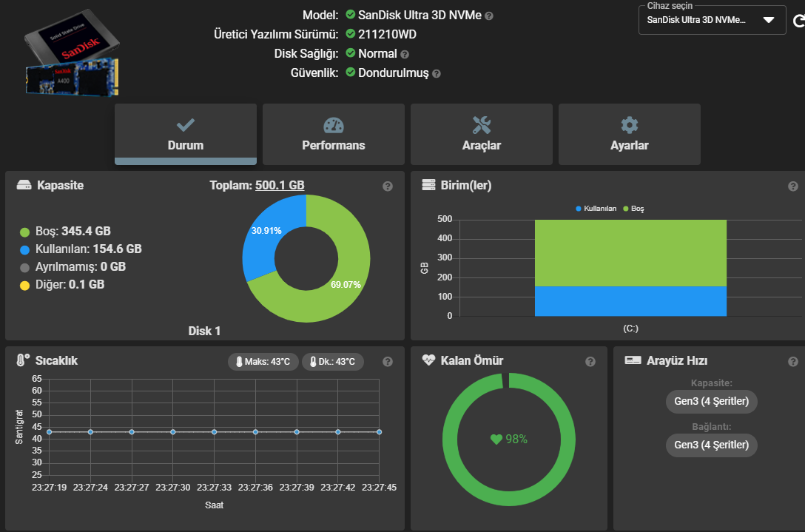Viewport: 805px width, 532px height.
Task: Click the Araçlar wrench and screwdriver icon
Action: click(x=482, y=125)
